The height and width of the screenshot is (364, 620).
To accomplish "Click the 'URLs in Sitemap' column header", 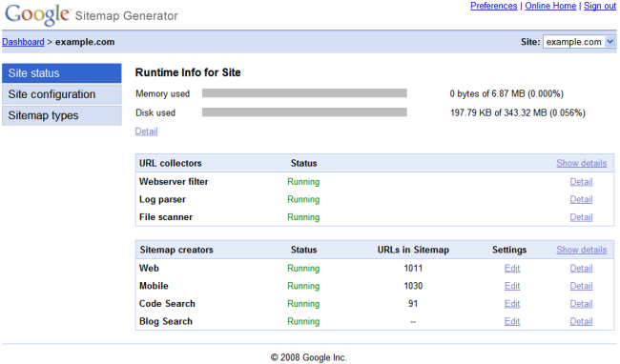I will pyautogui.click(x=413, y=250).
